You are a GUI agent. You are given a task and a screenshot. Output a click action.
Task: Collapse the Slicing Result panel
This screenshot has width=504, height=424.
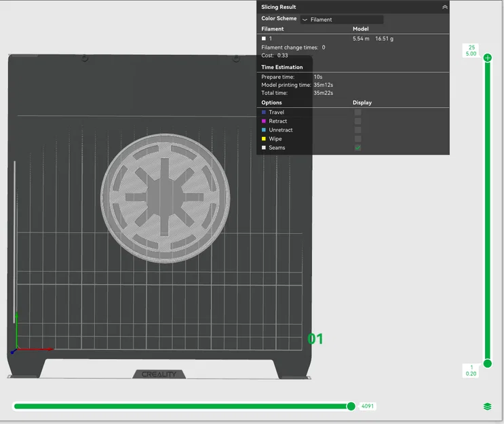(x=445, y=7)
